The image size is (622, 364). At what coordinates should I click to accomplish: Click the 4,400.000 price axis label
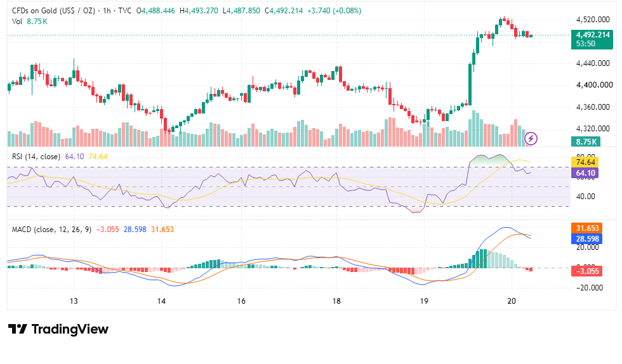click(x=594, y=85)
